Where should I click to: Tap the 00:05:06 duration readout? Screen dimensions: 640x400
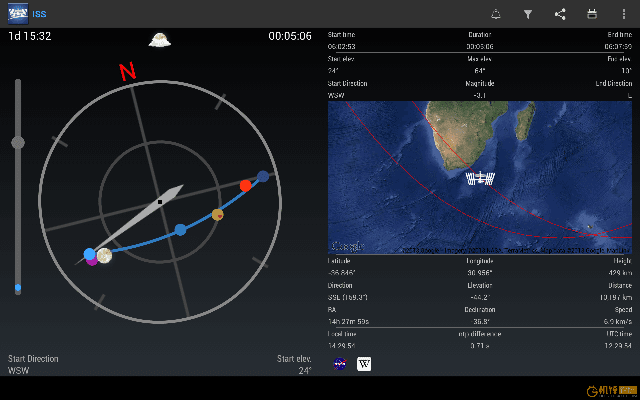click(x=290, y=36)
